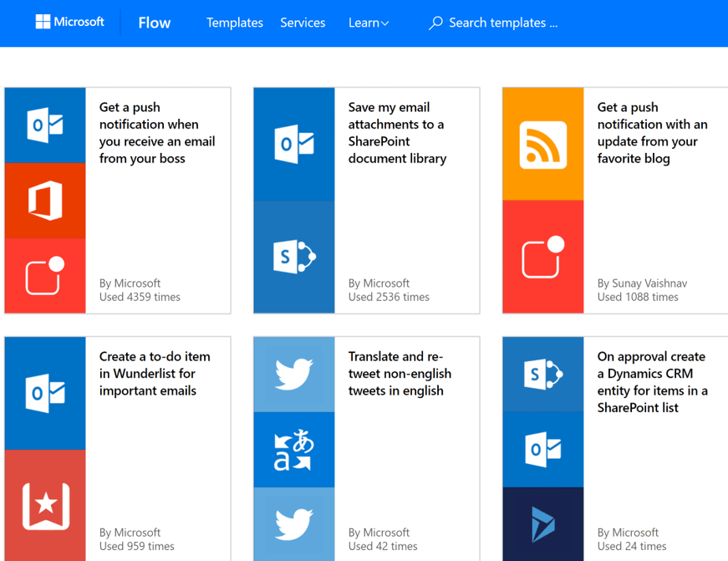Image resolution: width=728 pixels, height=561 pixels.
Task: Click Outlook icon on Dynamics CRM card
Action: [542, 450]
